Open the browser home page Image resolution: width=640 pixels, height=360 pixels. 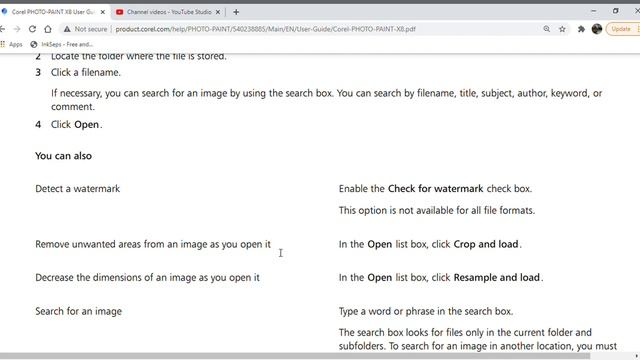[48, 29]
